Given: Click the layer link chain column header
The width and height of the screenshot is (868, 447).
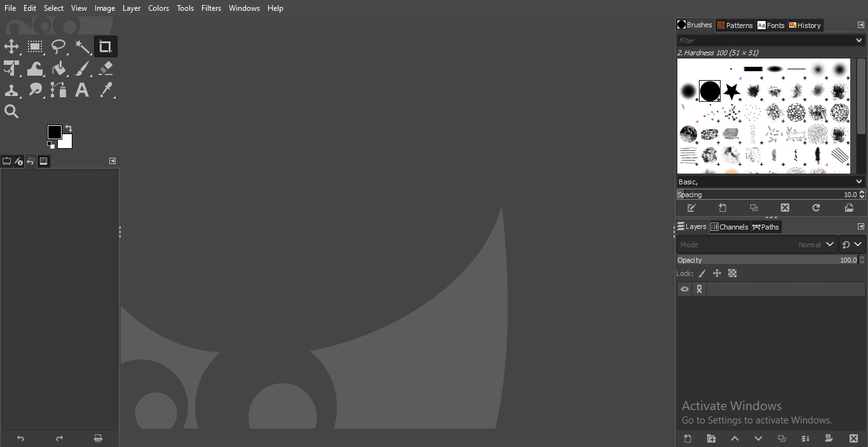Looking at the screenshot, I should [x=699, y=289].
